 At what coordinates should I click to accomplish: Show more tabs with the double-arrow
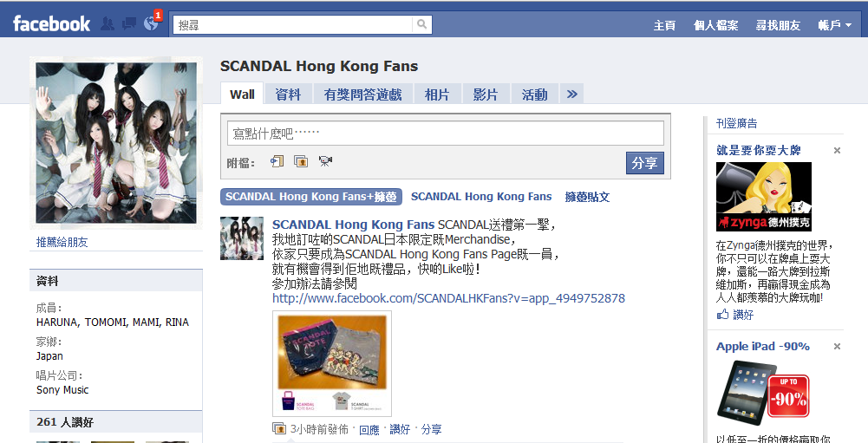(571, 94)
